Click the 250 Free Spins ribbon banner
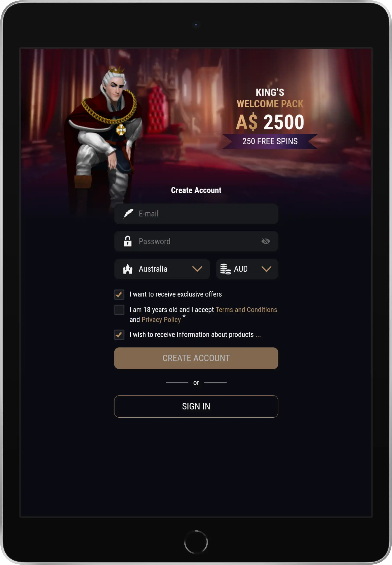This screenshot has height=565, width=392. (x=270, y=141)
